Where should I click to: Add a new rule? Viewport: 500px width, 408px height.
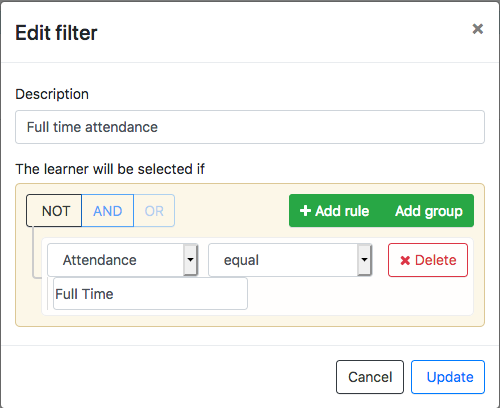click(335, 211)
